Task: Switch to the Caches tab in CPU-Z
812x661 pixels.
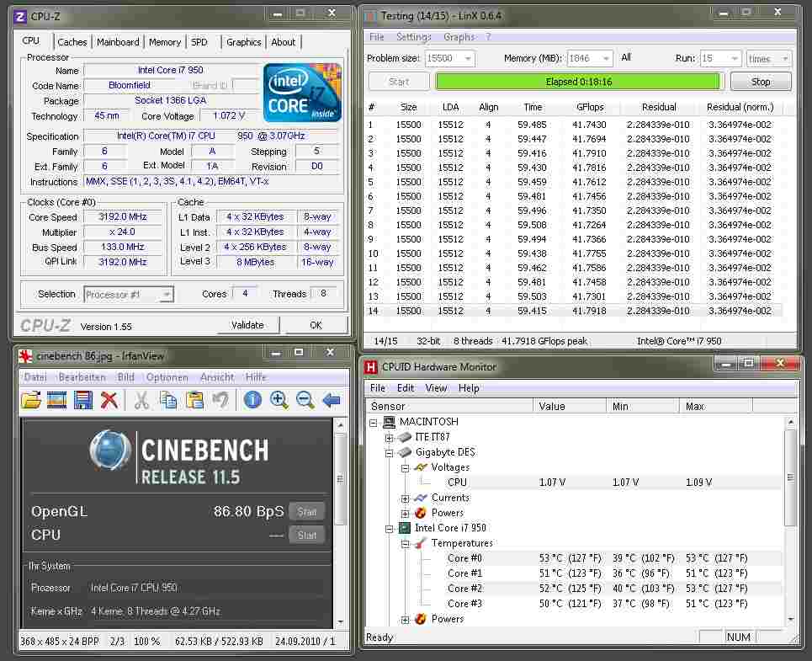Action: pos(72,42)
